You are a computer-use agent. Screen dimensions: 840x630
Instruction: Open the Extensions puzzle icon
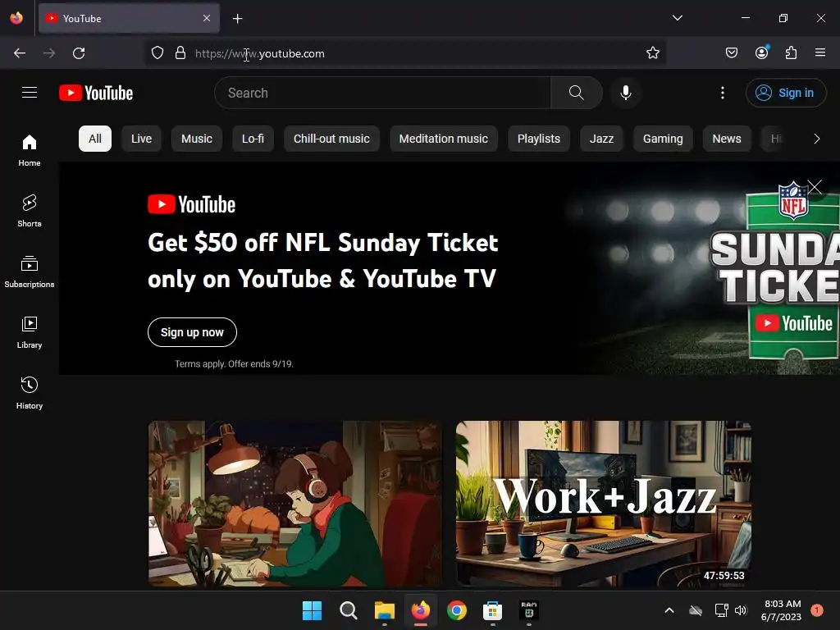pos(791,52)
